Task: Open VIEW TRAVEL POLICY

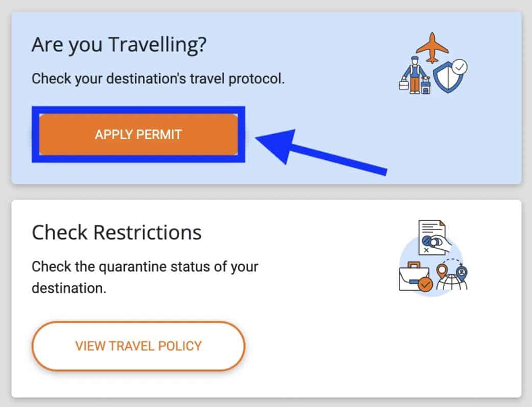Action: pyautogui.click(x=138, y=346)
